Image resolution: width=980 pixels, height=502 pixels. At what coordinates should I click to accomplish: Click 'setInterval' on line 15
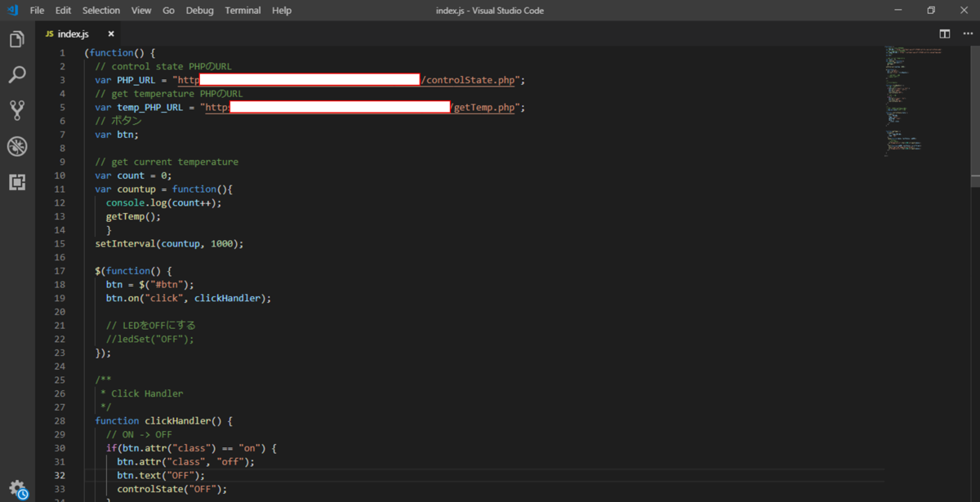pyautogui.click(x=125, y=243)
